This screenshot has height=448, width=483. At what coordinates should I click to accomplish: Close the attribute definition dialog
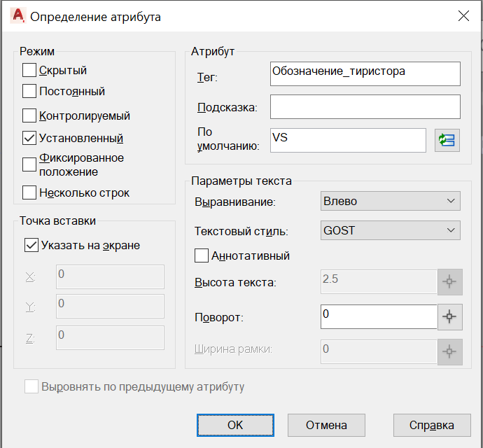point(463,16)
